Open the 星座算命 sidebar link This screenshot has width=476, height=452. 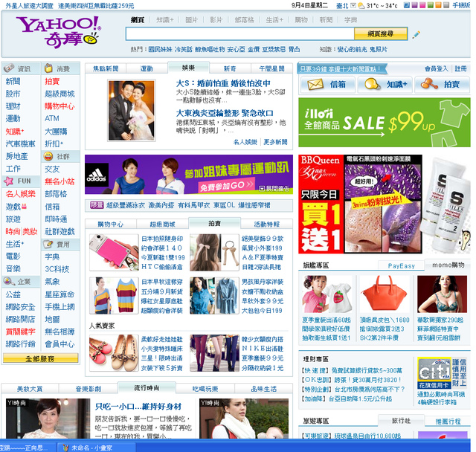(x=59, y=294)
